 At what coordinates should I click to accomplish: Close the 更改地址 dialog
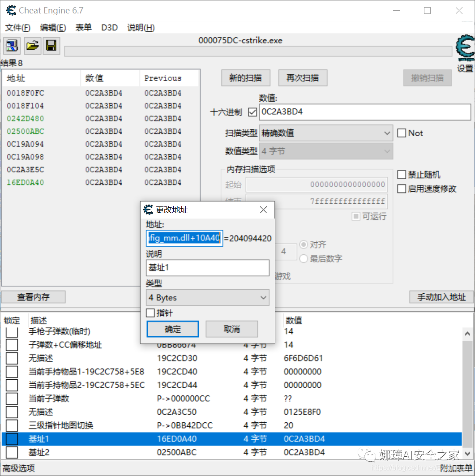pos(263,210)
